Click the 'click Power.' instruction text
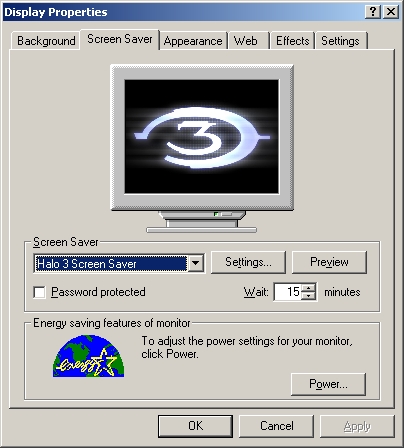404x448 pixels. pos(170,354)
